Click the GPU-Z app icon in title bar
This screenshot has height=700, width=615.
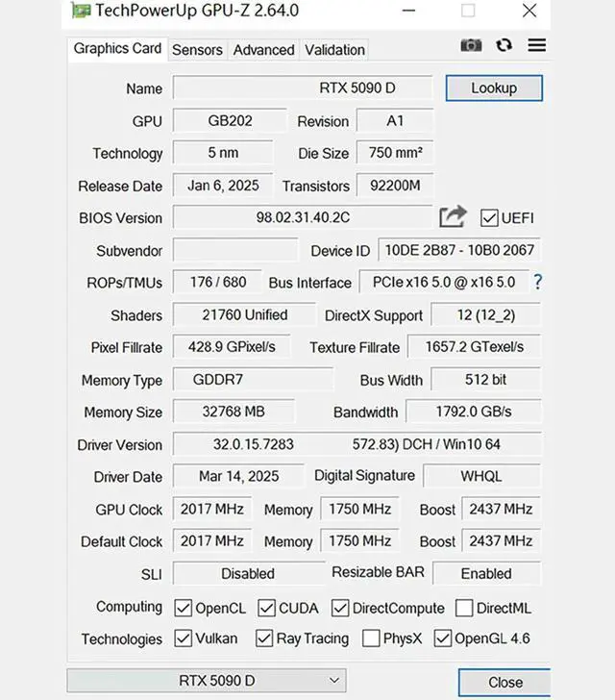[x=81, y=12]
